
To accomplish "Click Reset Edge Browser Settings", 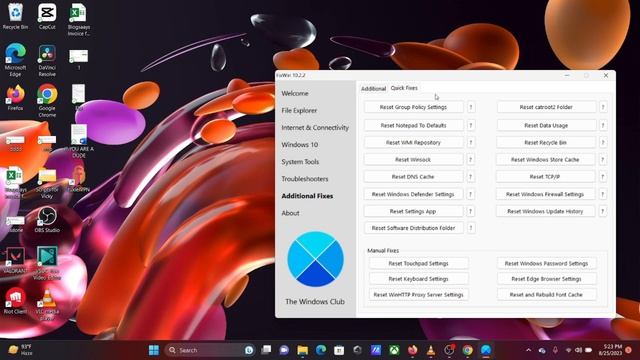I will tap(547, 279).
